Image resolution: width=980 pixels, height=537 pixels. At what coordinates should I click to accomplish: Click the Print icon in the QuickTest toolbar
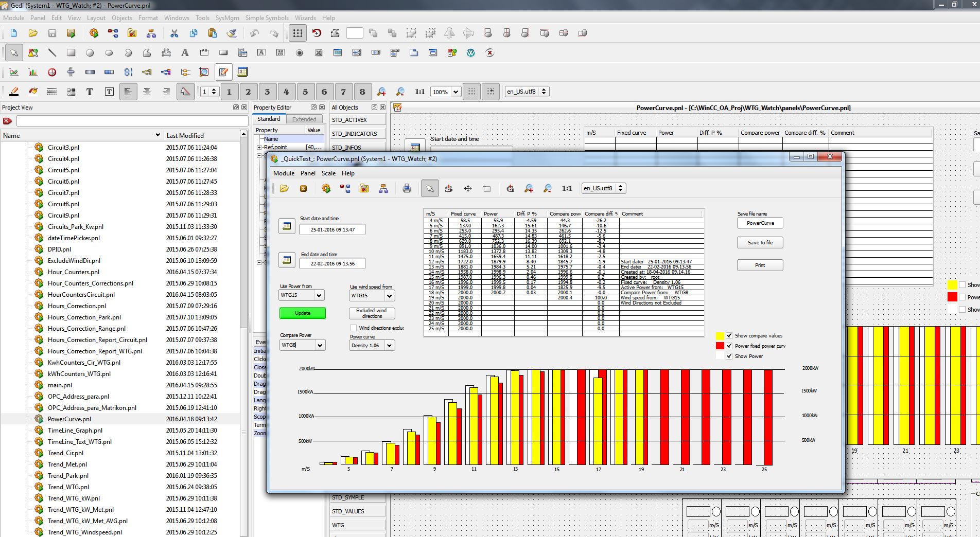407,188
